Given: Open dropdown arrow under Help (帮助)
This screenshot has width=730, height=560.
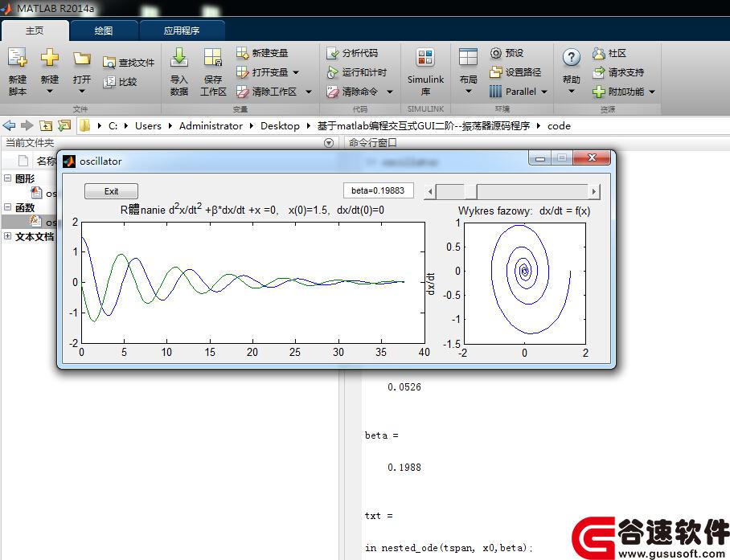Looking at the screenshot, I should tap(572, 91).
